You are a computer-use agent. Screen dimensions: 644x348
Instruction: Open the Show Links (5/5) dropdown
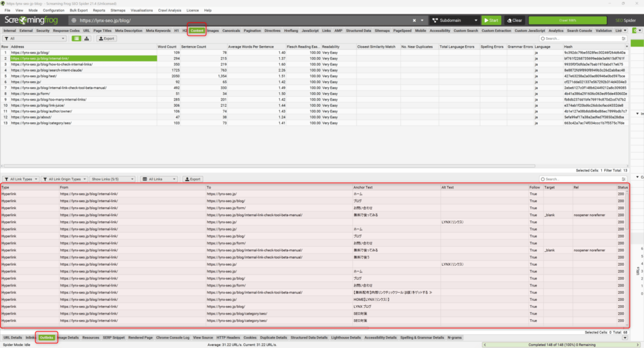[112, 179]
